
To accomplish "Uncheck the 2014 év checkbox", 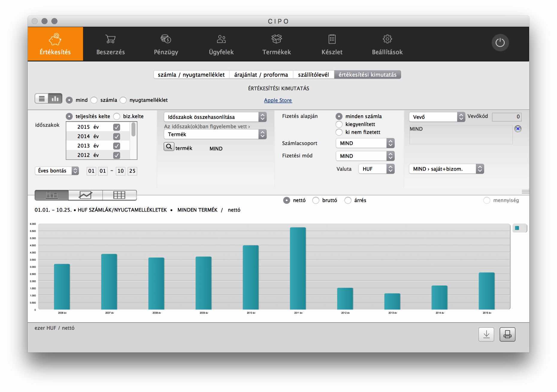I will point(116,136).
